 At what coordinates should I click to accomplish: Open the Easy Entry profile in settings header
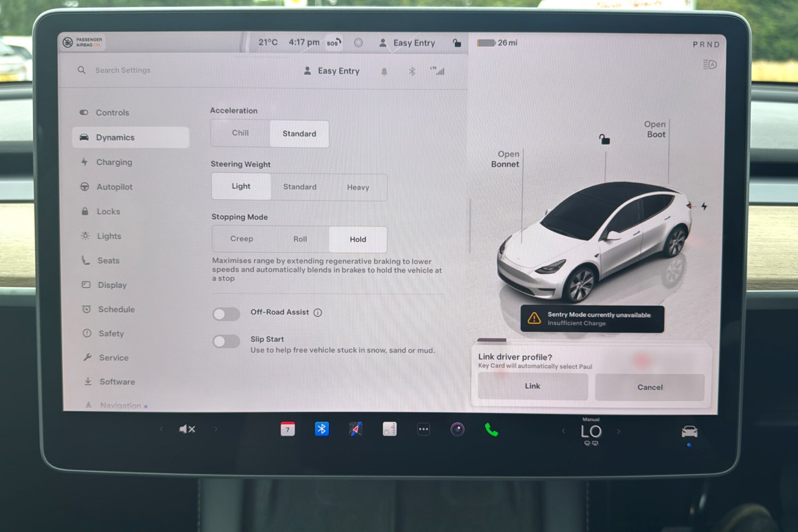pos(331,71)
